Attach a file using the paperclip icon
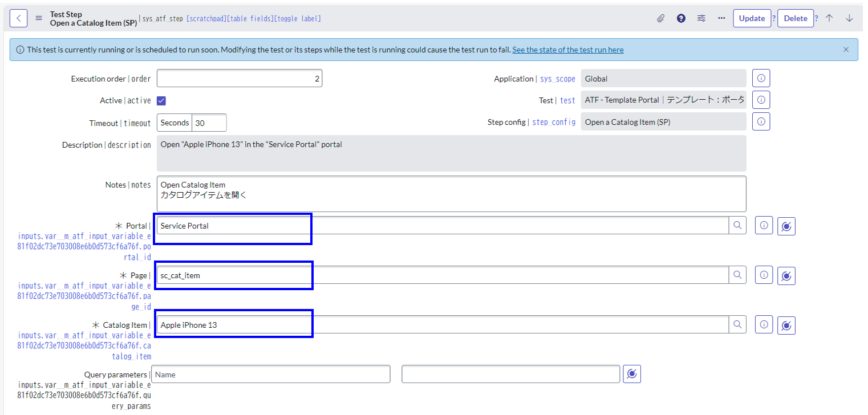 662,18
